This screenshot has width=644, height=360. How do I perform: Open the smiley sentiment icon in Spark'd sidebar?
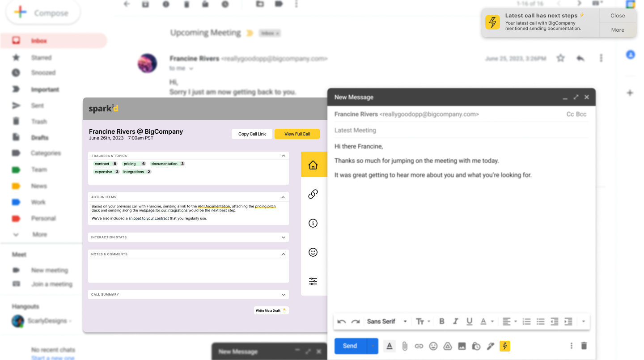313,252
